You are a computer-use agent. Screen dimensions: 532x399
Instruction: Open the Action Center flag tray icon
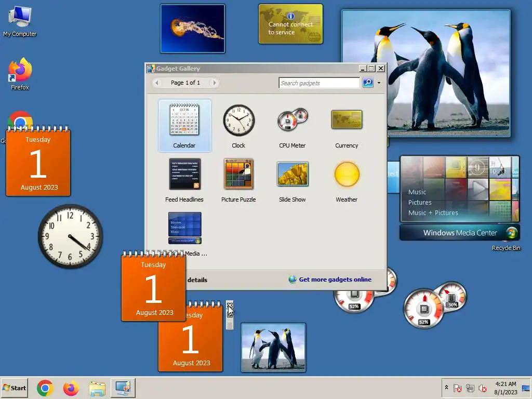pyautogui.click(x=457, y=388)
